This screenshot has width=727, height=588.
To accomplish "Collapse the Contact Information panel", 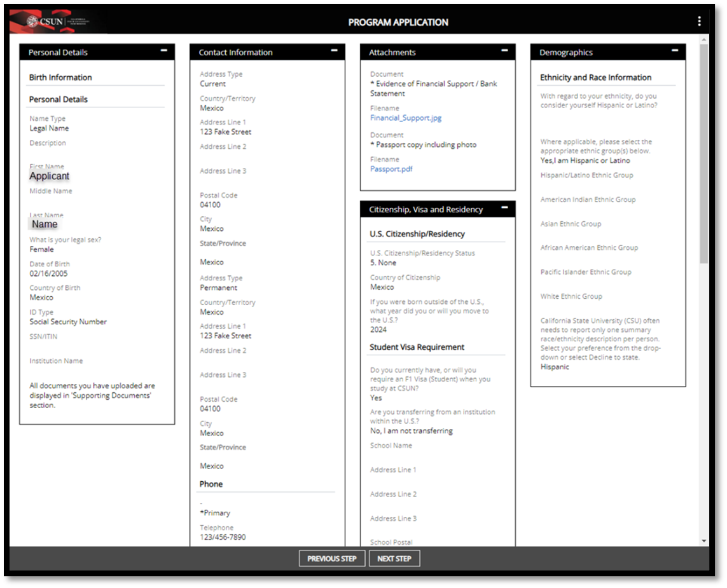I will [x=335, y=50].
